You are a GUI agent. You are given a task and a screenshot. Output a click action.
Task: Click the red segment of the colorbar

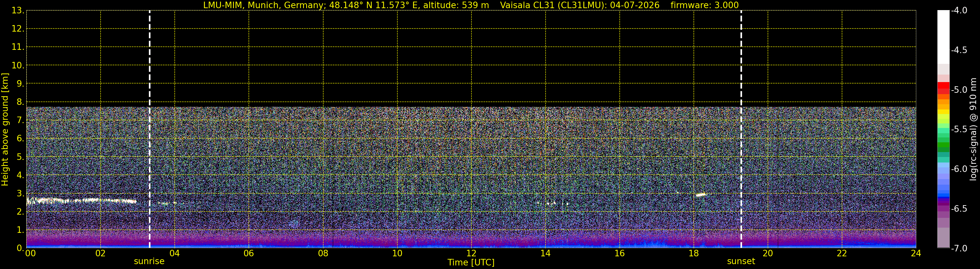[943, 88]
